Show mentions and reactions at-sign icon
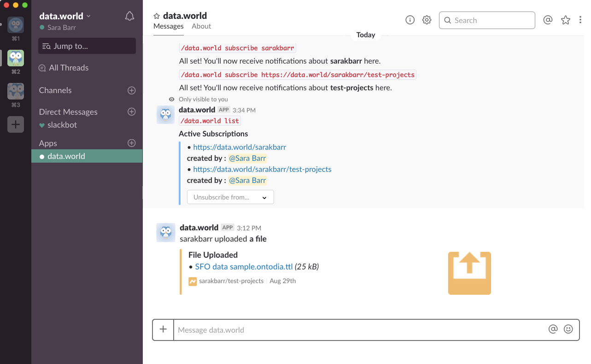The image size is (591, 364). [x=548, y=20]
